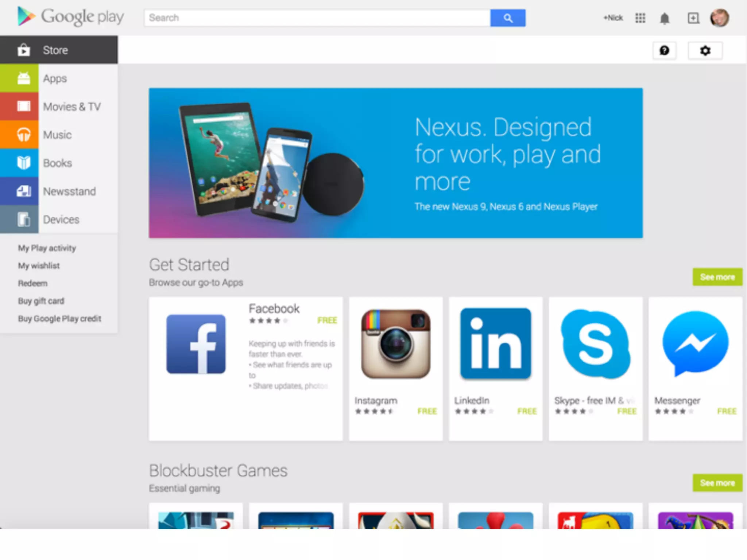Image resolution: width=747 pixels, height=560 pixels.
Task: Open the help question mark button
Action: click(664, 50)
